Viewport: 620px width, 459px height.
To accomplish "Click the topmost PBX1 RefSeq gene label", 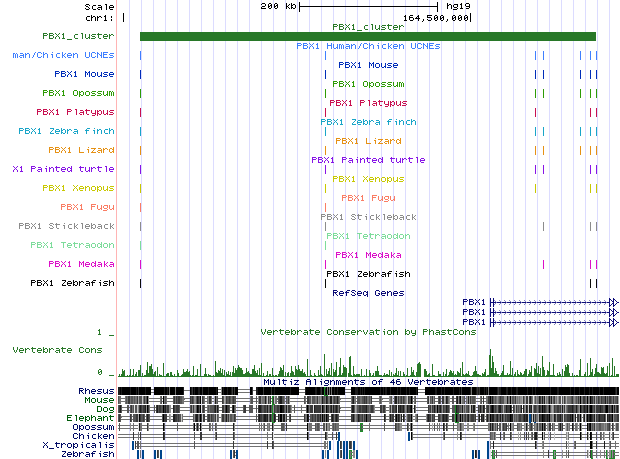I will [473, 301].
